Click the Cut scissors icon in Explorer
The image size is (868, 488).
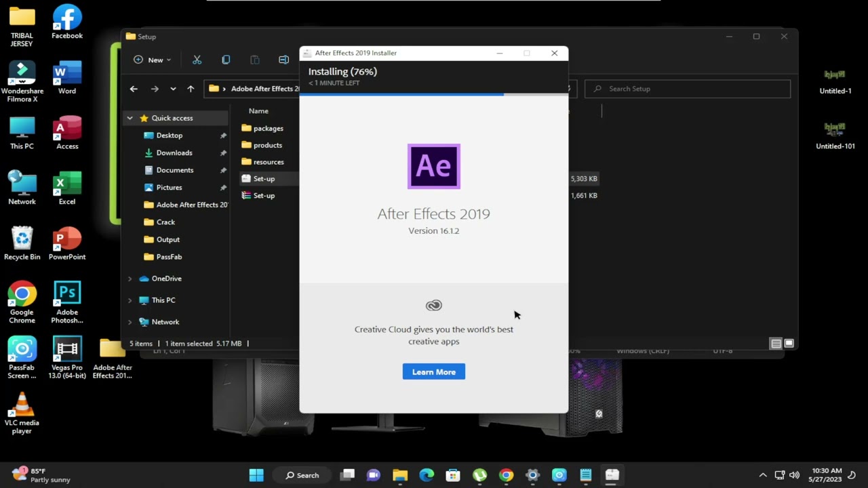(x=197, y=60)
